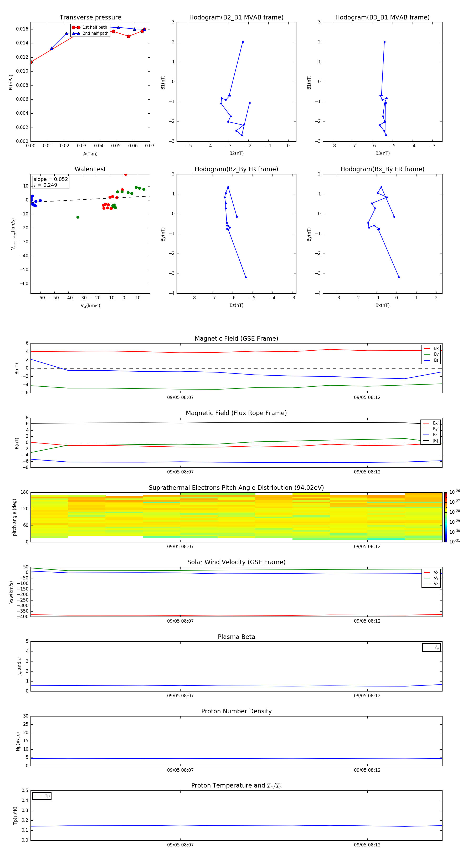The height and width of the screenshot is (868, 473).
Task: Click '09/05 08:12' under GSE magnetic field
Action: [x=367, y=398]
